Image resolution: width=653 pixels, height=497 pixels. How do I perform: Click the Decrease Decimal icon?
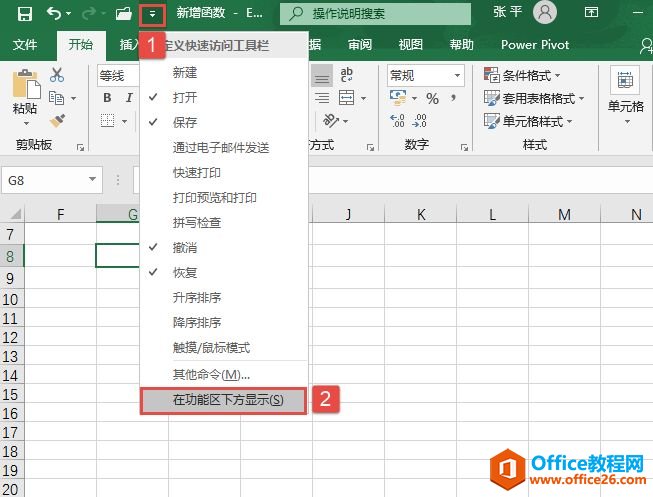[419, 121]
